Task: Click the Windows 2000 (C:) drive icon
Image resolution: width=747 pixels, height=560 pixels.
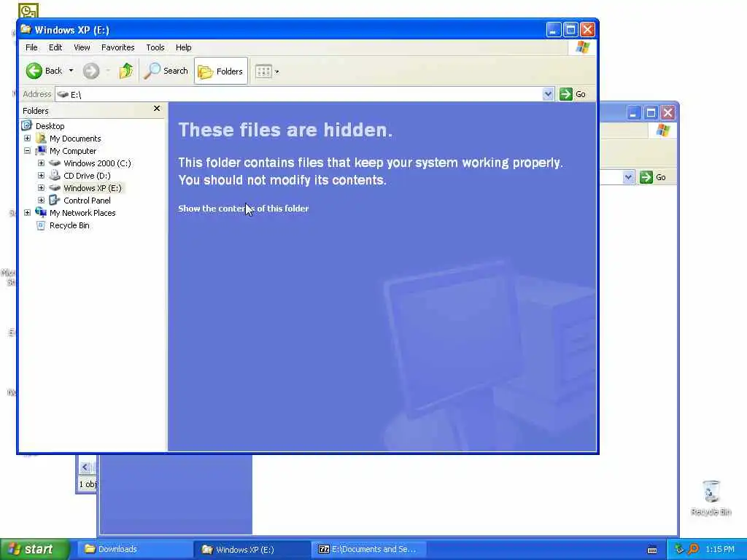Action: pyautogui.click(x=55, y=163)
